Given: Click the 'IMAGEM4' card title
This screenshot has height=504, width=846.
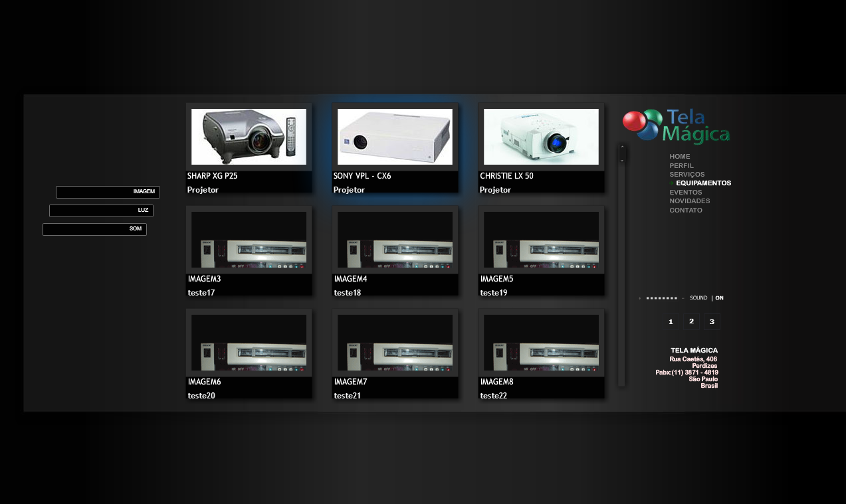Looking at the screenshot, I should tap(350, 279).
